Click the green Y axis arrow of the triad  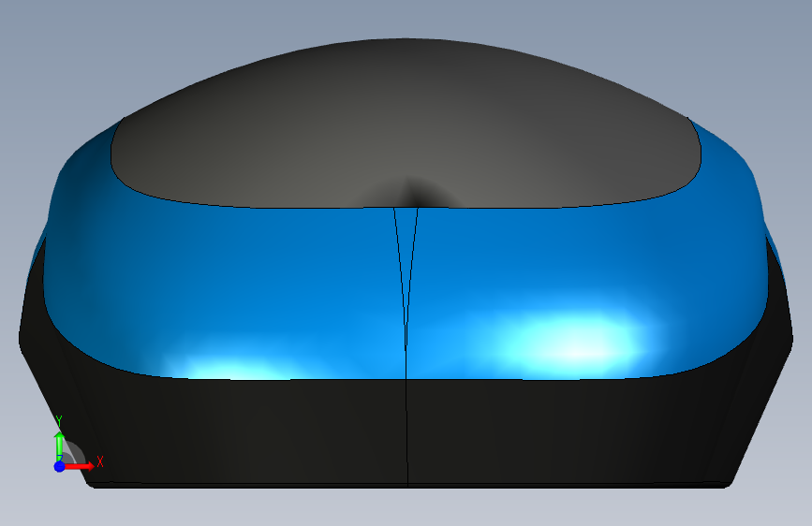(x=60, y=446)
